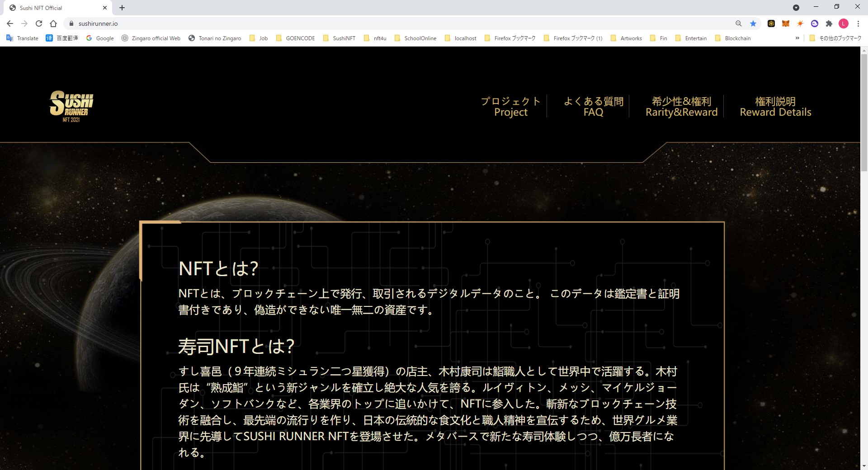Open the その他のブックマーク folder
Viewport: 868px width, 470px height.
(x=835, y=38)
